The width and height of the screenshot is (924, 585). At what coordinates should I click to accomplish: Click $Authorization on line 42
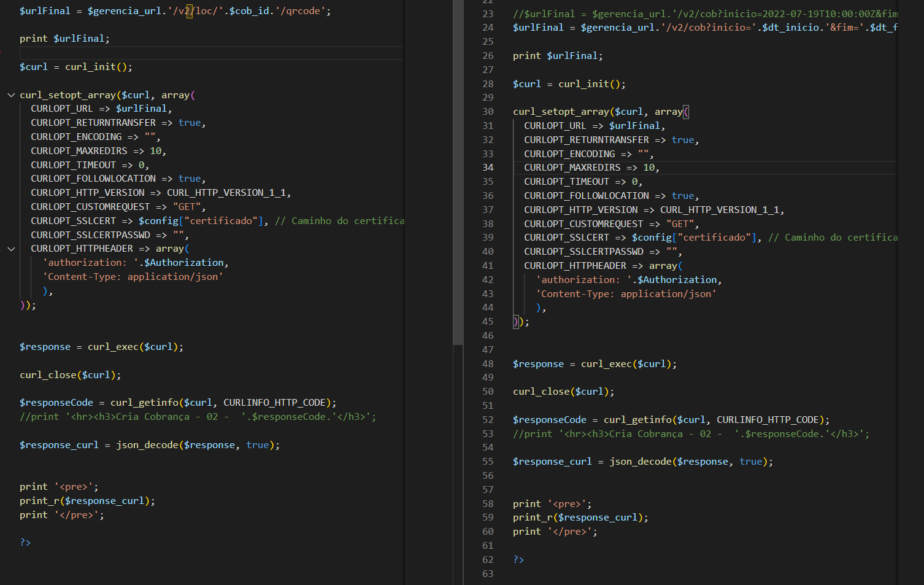[x=677, y=280]
